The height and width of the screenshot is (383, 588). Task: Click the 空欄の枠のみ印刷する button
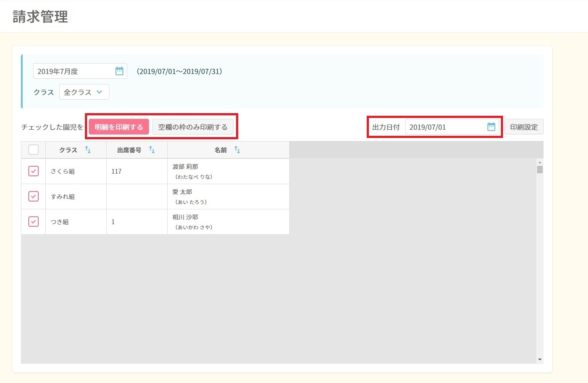[x=193, y=127]
